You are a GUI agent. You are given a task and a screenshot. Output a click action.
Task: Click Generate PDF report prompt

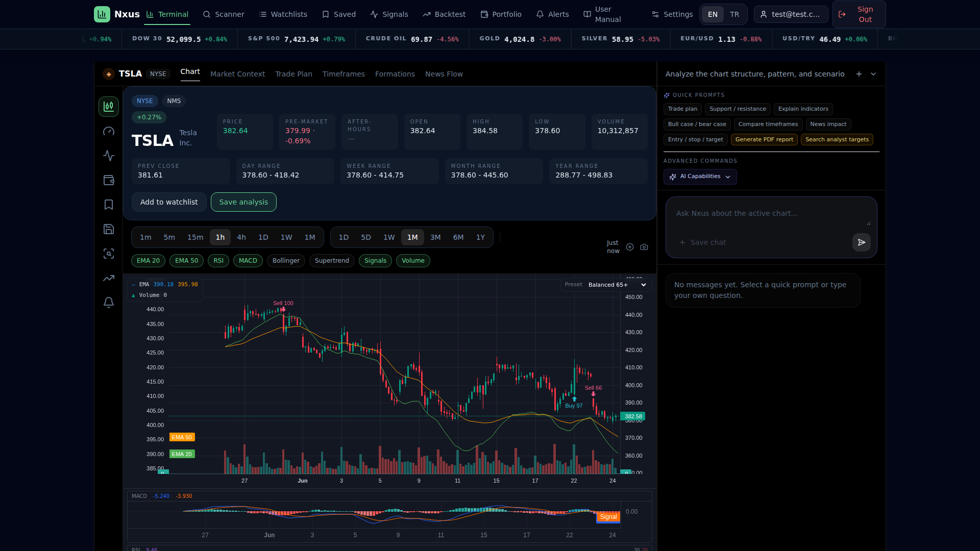[764, 140]
